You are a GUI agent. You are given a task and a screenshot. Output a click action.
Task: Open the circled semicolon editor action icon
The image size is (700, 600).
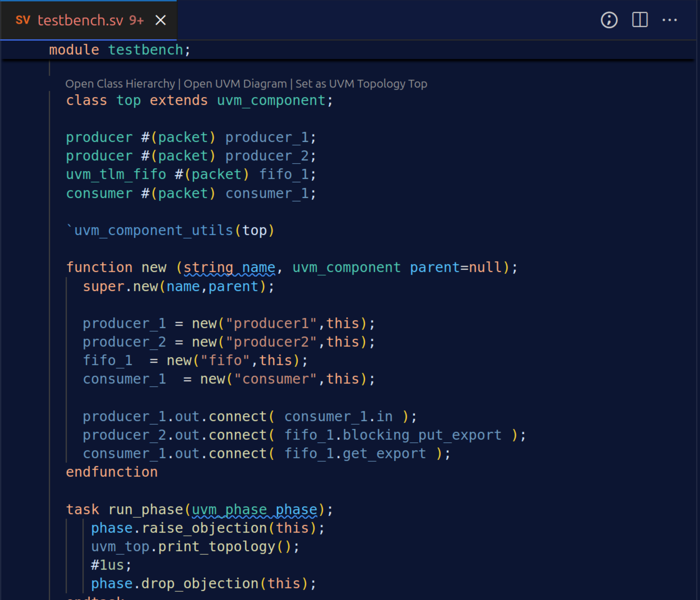[609, 20]
